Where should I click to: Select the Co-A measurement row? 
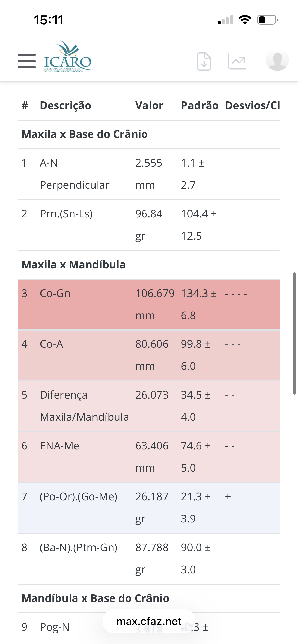point(149,355)
